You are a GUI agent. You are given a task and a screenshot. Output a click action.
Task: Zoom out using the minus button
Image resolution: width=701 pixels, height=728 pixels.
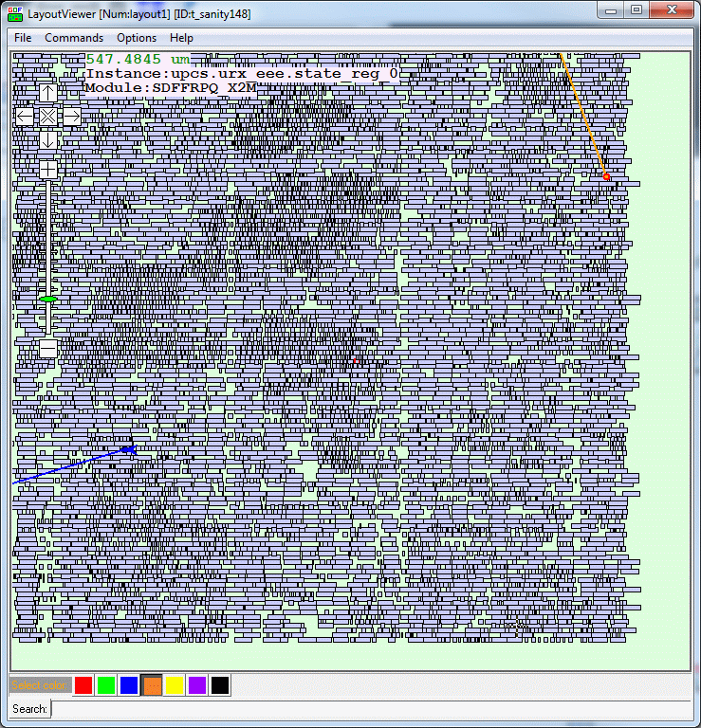coord(47,348)
